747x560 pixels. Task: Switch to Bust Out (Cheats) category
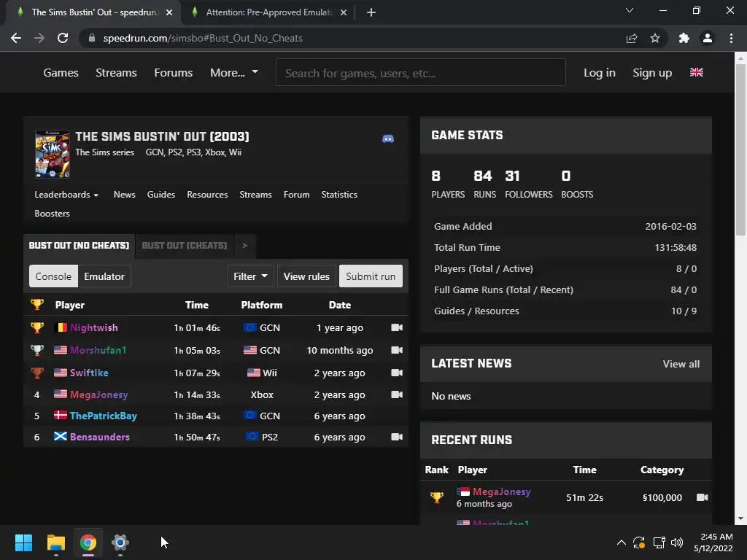click(185, 245)
